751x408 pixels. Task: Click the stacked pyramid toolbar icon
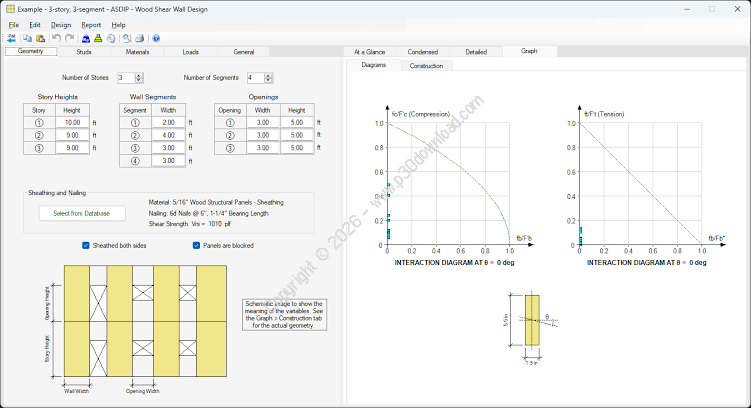pyautogui.click(x=98, y=38)
